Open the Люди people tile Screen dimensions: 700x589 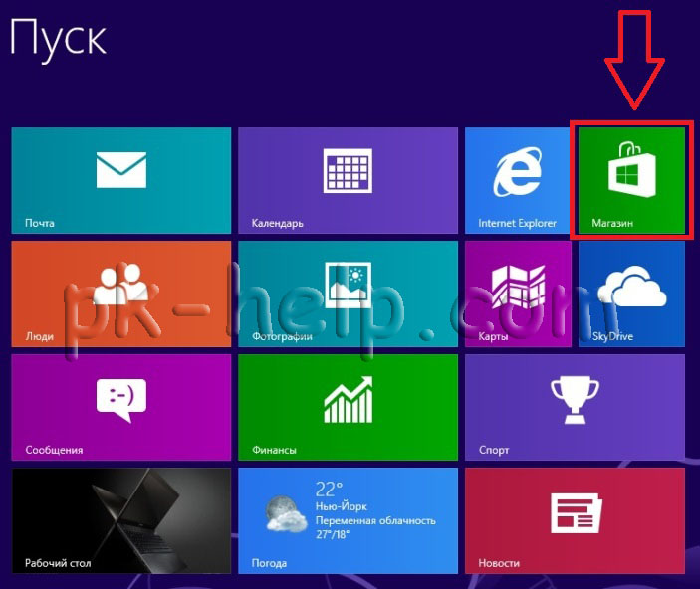point(121,294)
